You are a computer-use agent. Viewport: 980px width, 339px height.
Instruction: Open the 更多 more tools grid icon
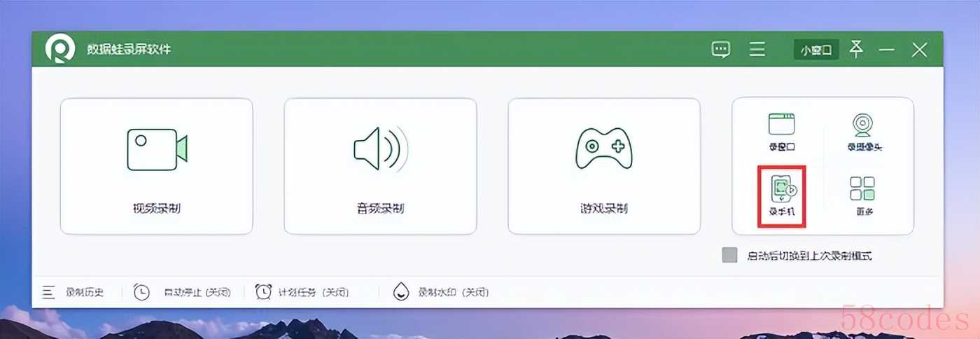point(862,195)
